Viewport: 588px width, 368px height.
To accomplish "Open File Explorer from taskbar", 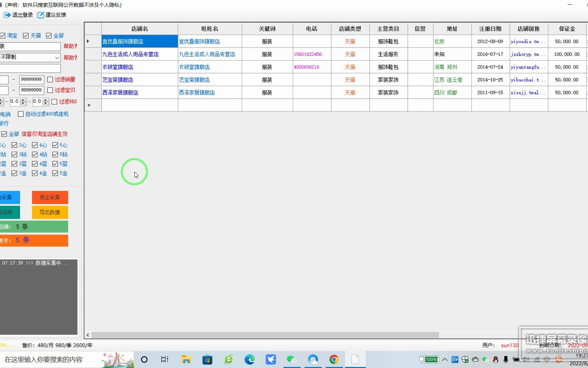I will (186, 359).
